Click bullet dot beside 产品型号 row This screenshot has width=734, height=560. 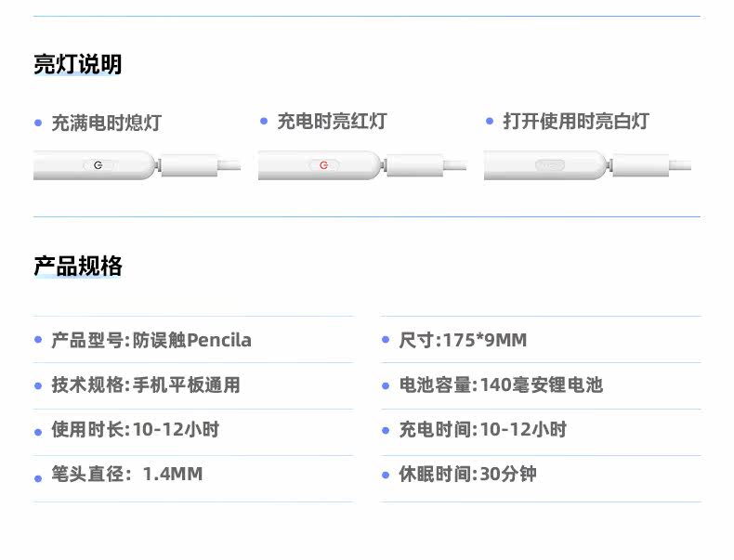(x=38, y=340)
